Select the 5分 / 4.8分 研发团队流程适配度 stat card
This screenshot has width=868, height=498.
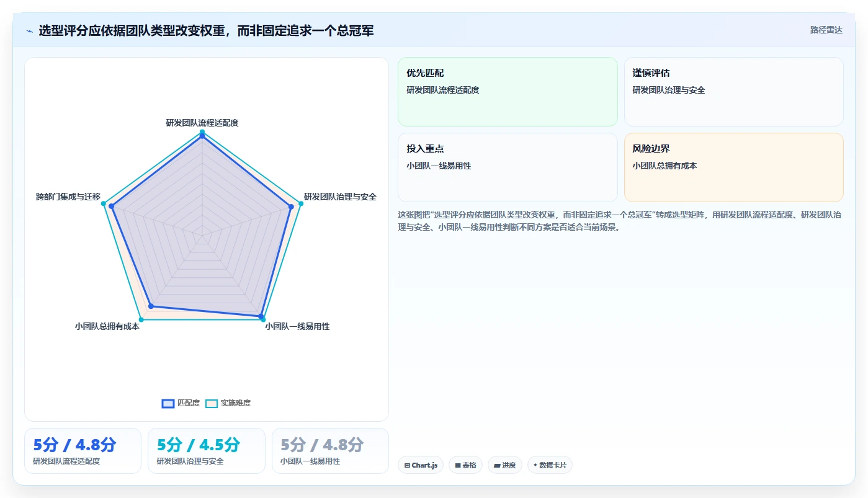coord(83,451)
